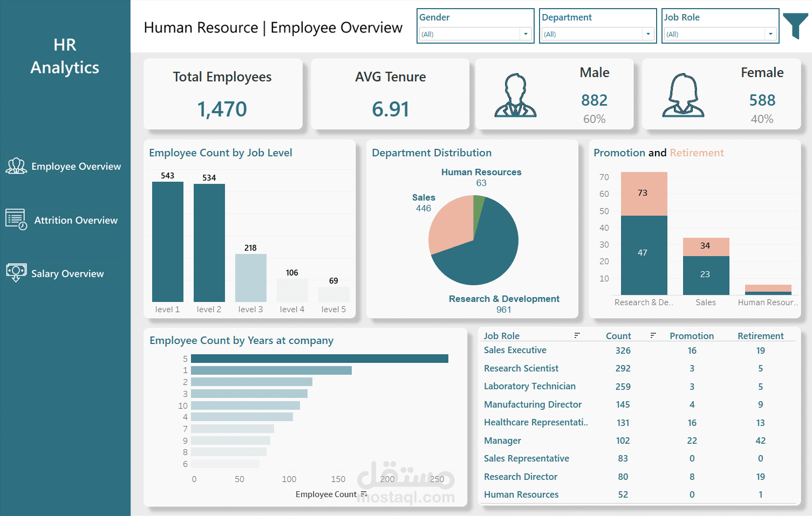Select the level 5 bar
The image size is (812, 516).
pos(334,294)
